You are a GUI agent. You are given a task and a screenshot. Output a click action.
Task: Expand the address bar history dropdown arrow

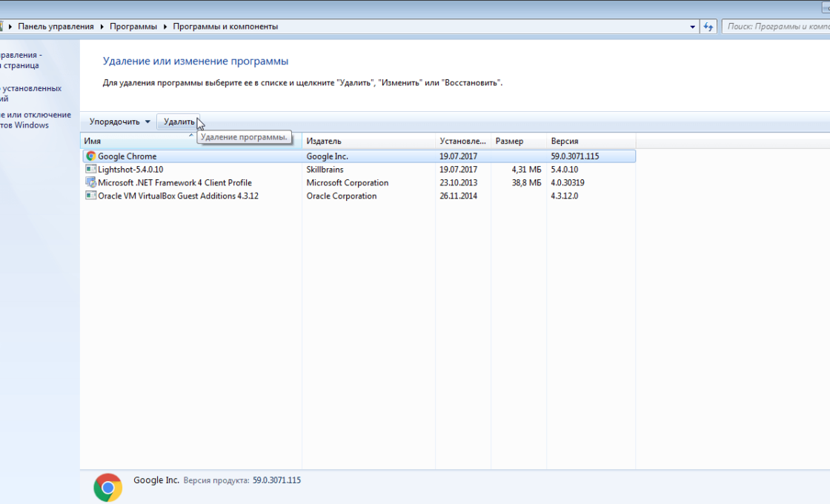pyautogui.click(x=692, y=27)
